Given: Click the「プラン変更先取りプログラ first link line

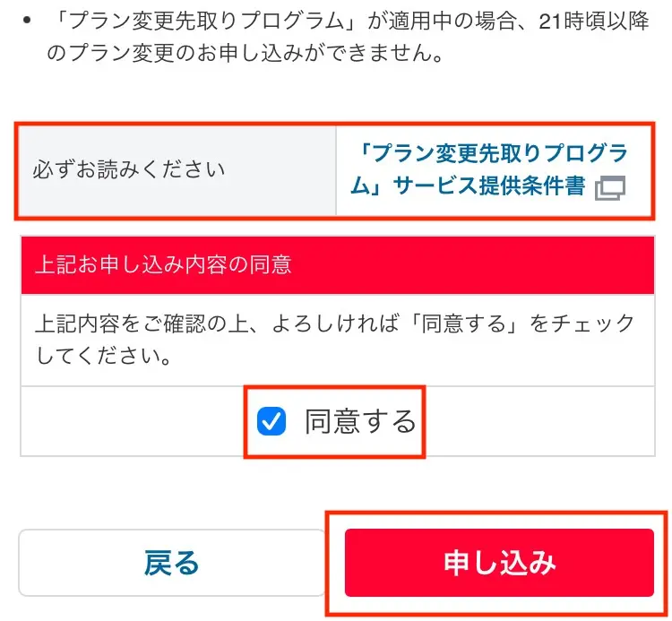Looking at the screenshot, I should 492,153.
